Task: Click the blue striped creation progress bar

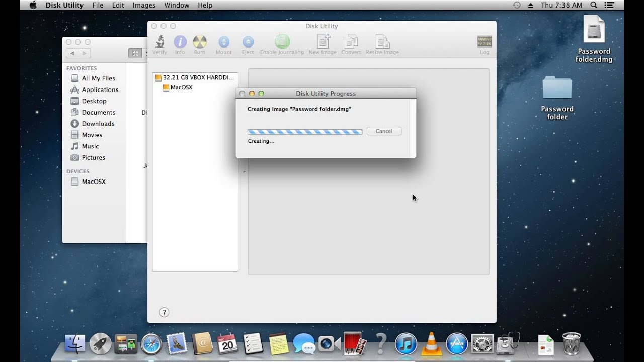Action: (305, 132)
